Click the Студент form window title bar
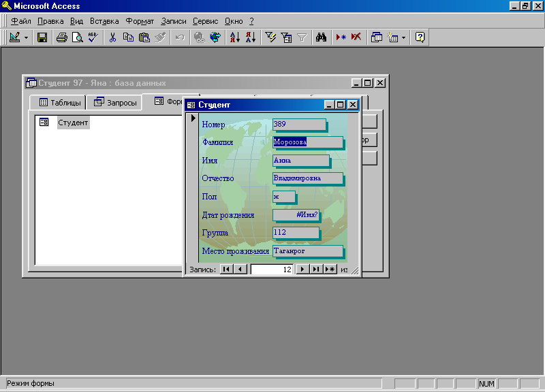The width and height of the screenshot is (545, 392). pyautogui.click(x=258, y=105)
